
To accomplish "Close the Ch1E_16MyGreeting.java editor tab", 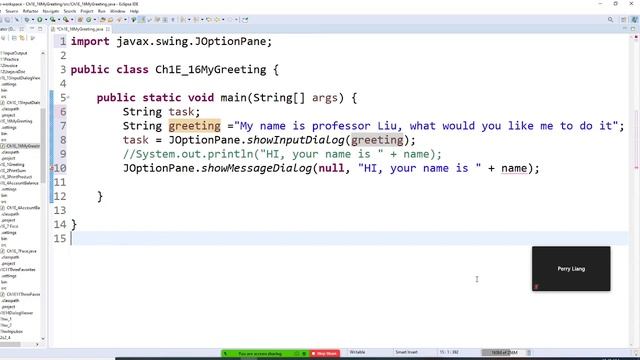I will pos(108,29).
